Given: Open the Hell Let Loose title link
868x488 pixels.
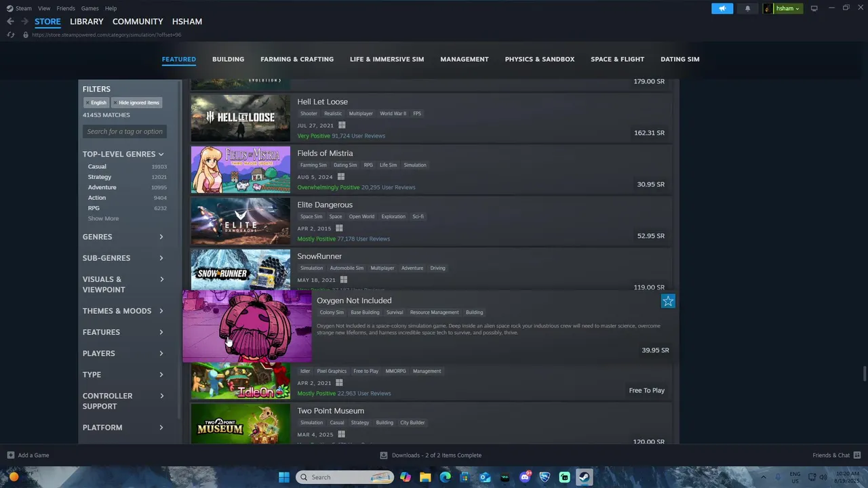Looking at the screenshot, I should [322, 102].
